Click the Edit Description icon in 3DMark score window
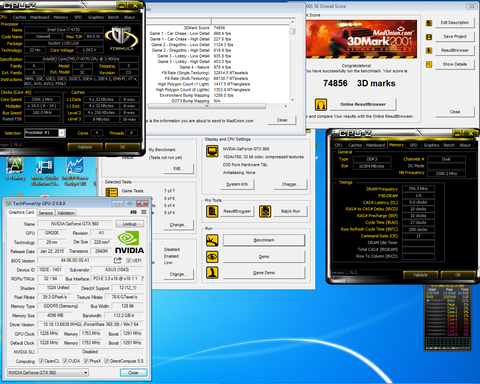 pyautogui.click(x=429, y=23)
